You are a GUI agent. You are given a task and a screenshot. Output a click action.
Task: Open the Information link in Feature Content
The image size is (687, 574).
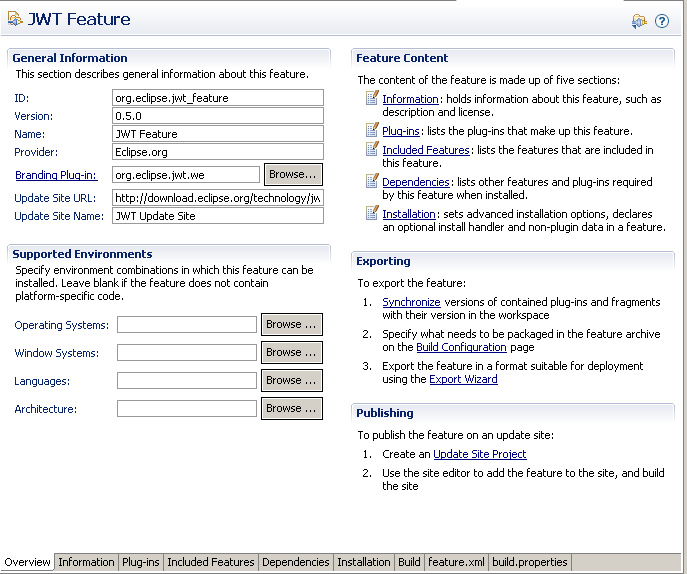point(410,99)
